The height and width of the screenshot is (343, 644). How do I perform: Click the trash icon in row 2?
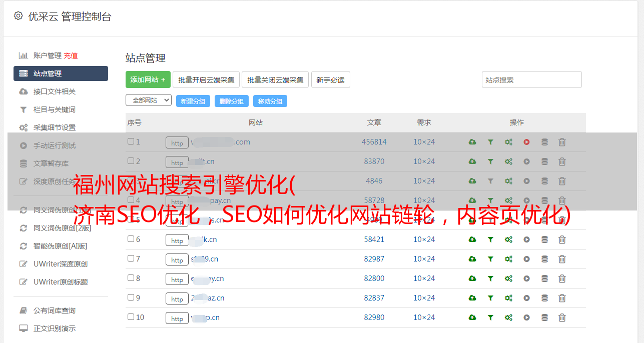click(x=562, y=161)
